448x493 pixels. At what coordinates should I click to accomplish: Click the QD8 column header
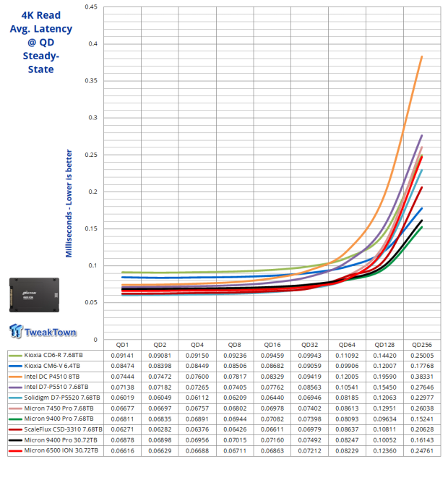click(235, 345)
